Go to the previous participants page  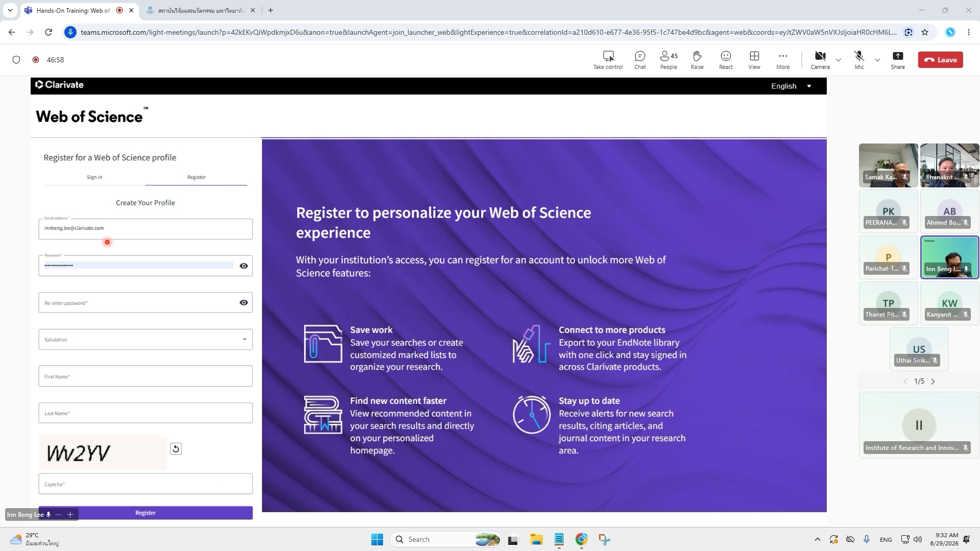(x=905, y=381)
